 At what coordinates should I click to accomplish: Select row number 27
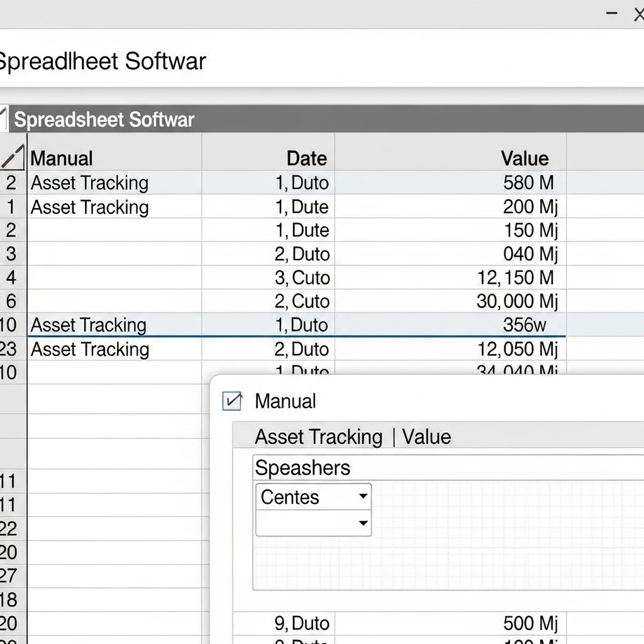pos(9,575)
